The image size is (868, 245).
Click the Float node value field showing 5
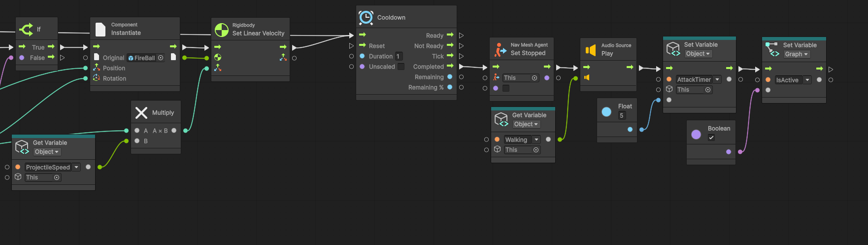pos(622,115)
